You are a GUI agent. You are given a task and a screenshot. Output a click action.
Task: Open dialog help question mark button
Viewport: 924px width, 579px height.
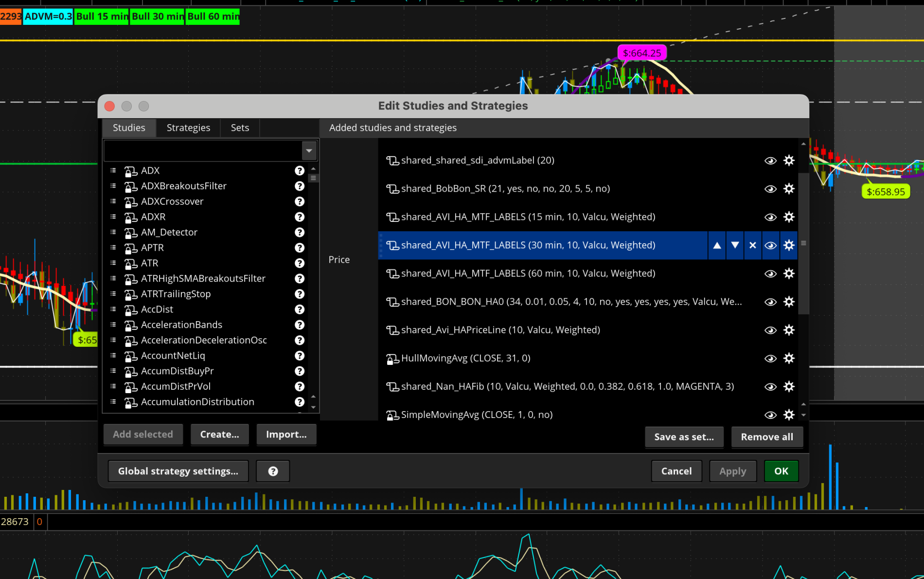coord(273,471)
